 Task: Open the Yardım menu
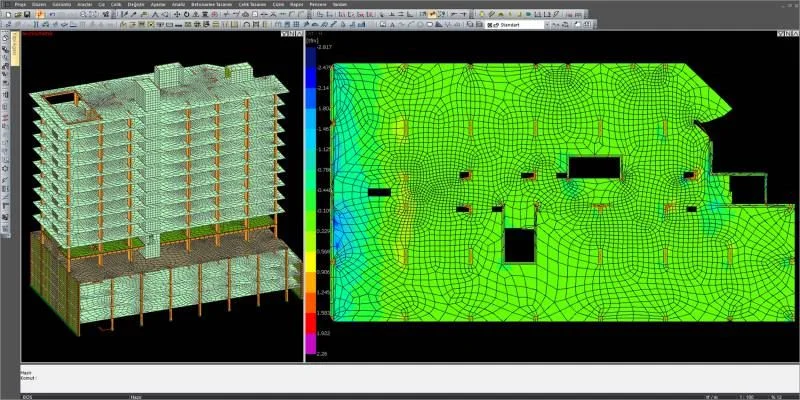[x=340, y=5]
